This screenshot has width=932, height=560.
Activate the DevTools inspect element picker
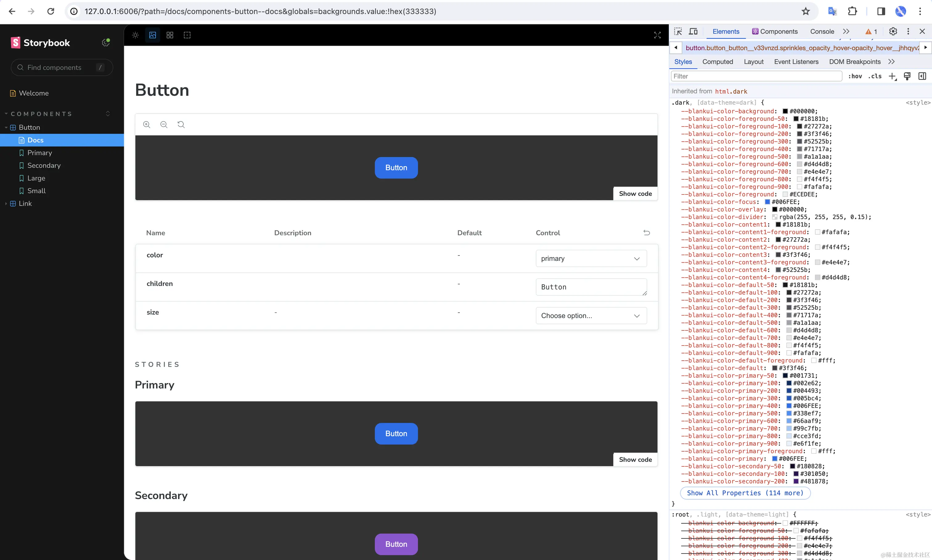678,31
